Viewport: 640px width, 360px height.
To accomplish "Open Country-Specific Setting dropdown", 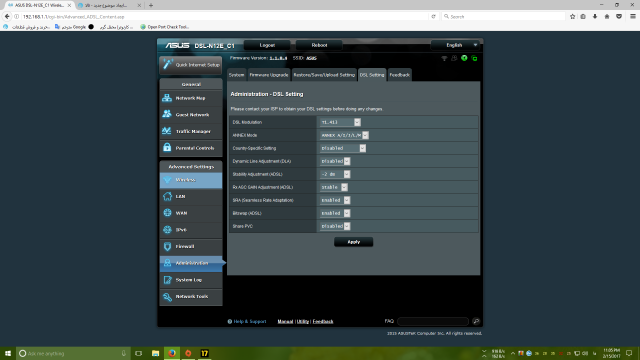I will pyautogui.click(x=342, y=148).
